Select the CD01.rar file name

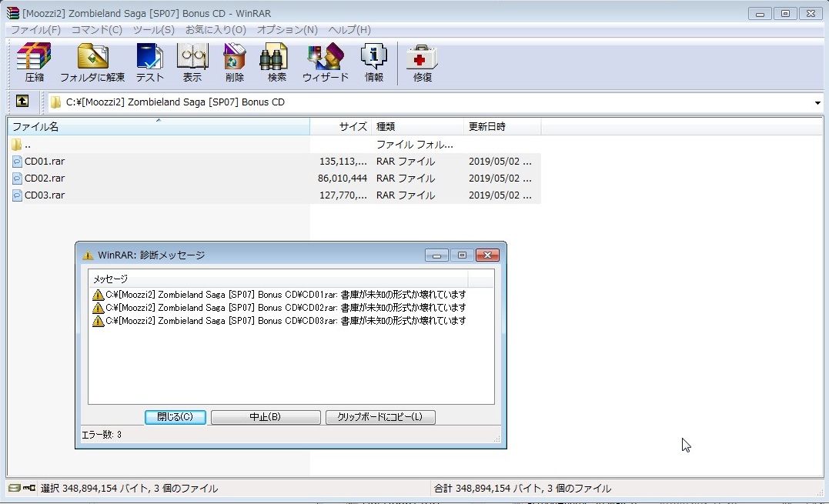[45, 161]
